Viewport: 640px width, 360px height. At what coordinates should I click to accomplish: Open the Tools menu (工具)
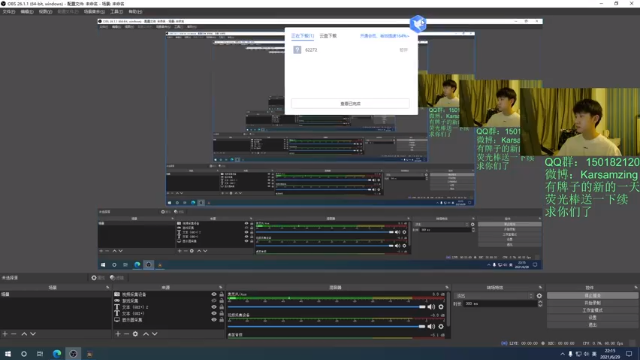(117, 12)
